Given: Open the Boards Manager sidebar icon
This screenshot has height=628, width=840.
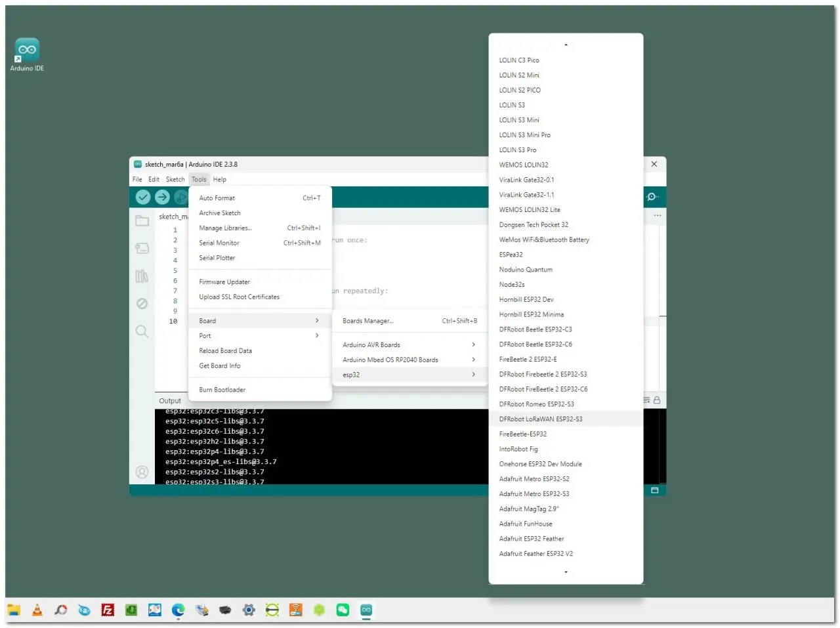Looking at the screenshot, I should 142,249.
